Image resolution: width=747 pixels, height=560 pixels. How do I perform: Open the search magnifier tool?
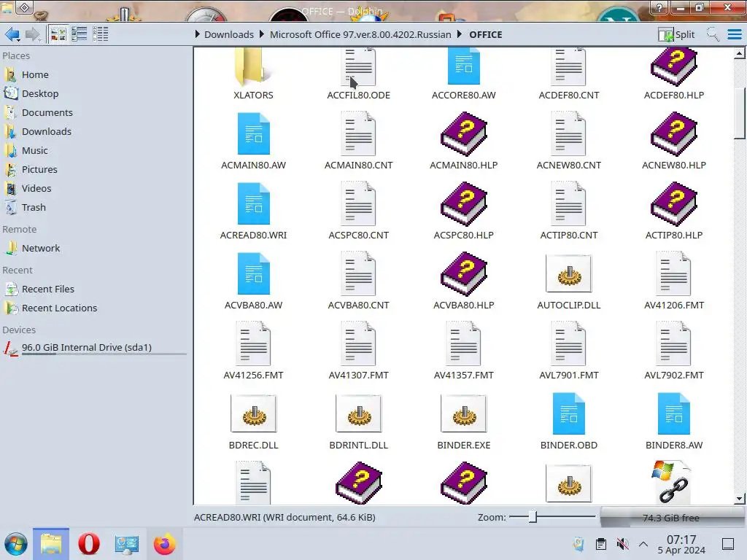coord(713,34)
